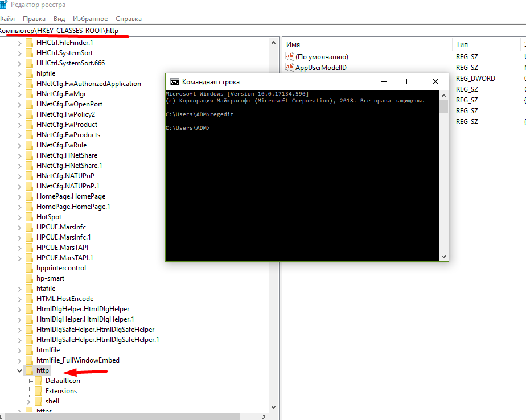
Task: Click the DefaultIcon subkey folder icon
Action: [38, 381]
